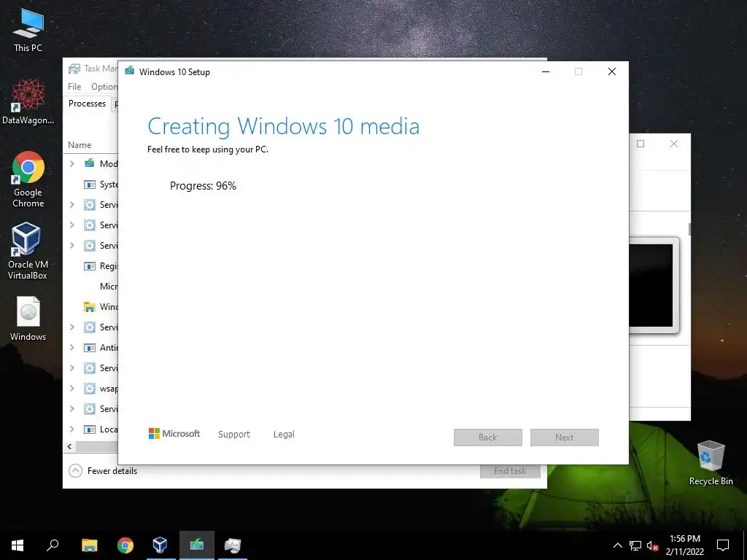The height and width of the screenshot is (560, 747).
Task: Click the muted volume tray icon
Action: pyautogui.click(x=652, y=545)
